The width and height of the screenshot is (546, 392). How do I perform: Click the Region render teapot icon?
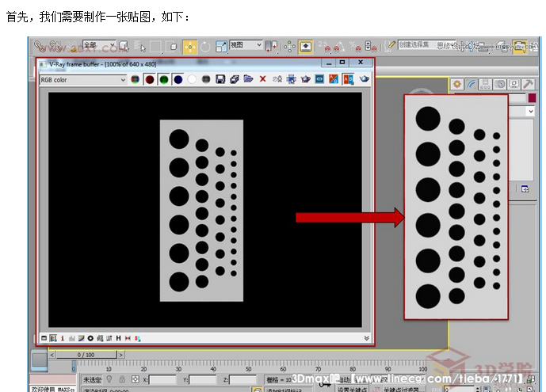(305, 79)
